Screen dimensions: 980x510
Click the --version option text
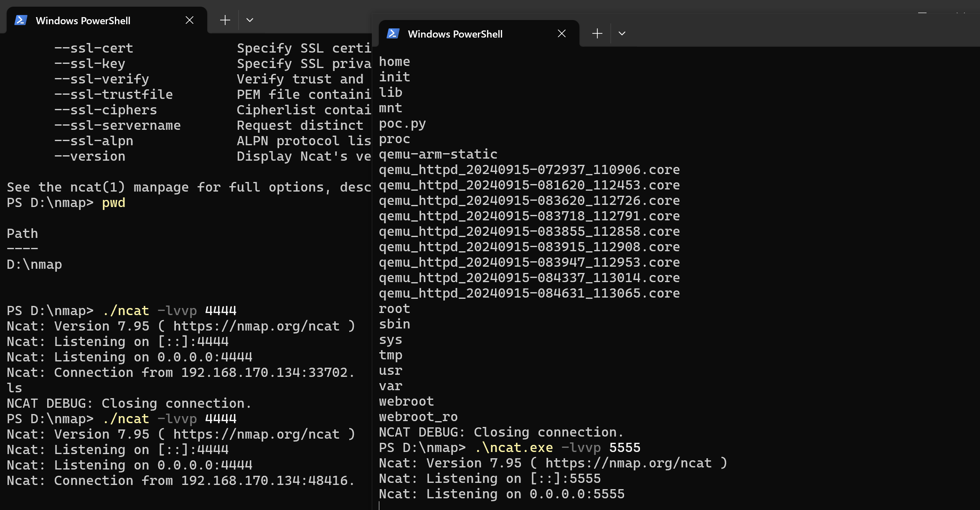(x=90, y=156)
